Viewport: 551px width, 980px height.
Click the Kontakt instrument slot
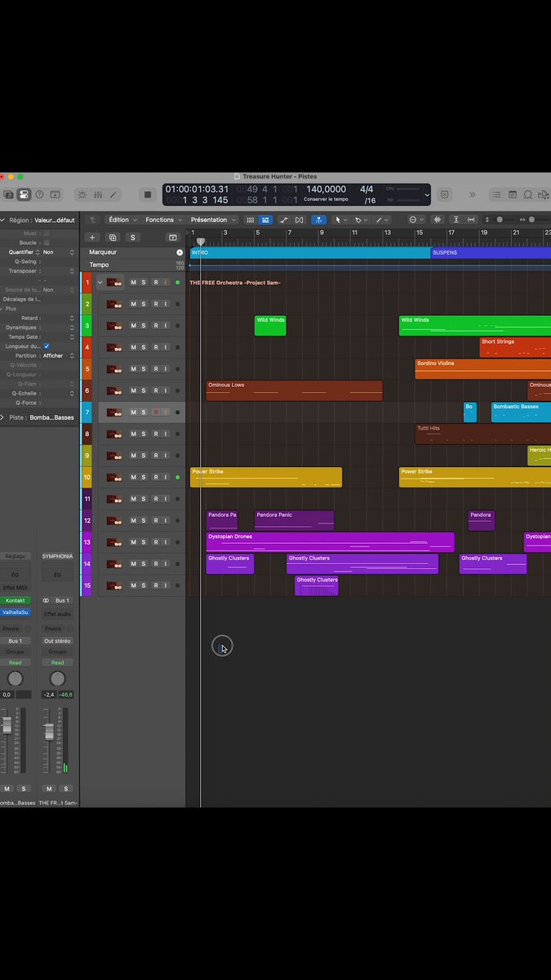click(16, 600)
